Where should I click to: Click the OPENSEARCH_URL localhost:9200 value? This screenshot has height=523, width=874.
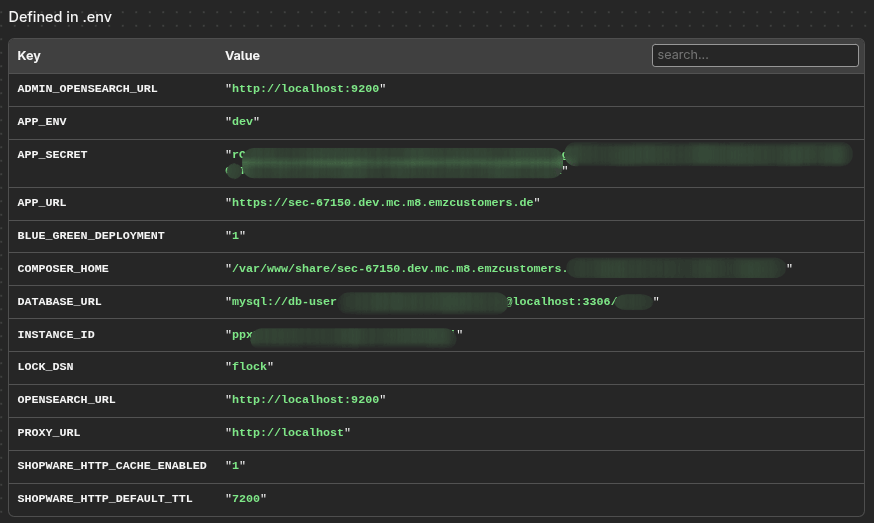click(305, 399)
